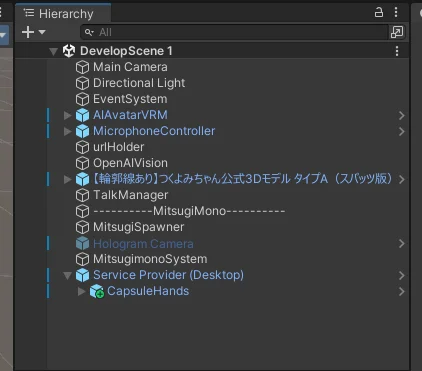The width and height of the screenshot is (422, 371).
Task: Click the つくよみちゃん 3D model prefab icon
Action: pyautogui.click(x=82, y=179)
